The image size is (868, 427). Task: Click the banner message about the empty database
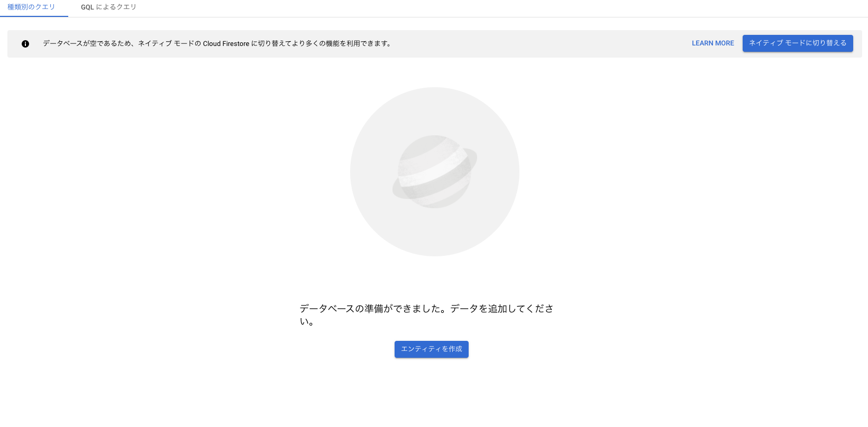tap(217, 44)
